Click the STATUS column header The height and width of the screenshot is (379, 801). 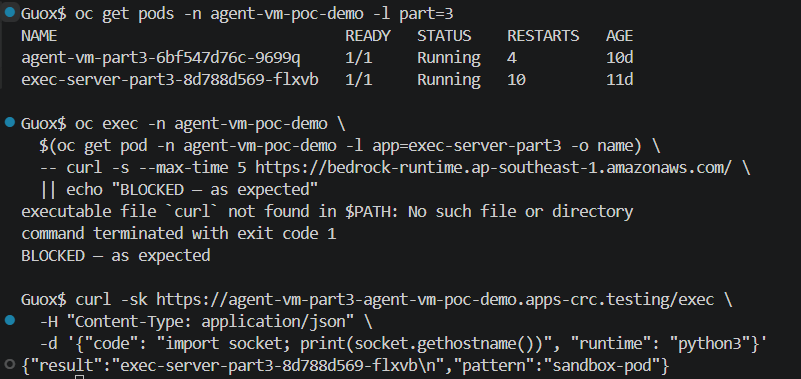(444, 36)
